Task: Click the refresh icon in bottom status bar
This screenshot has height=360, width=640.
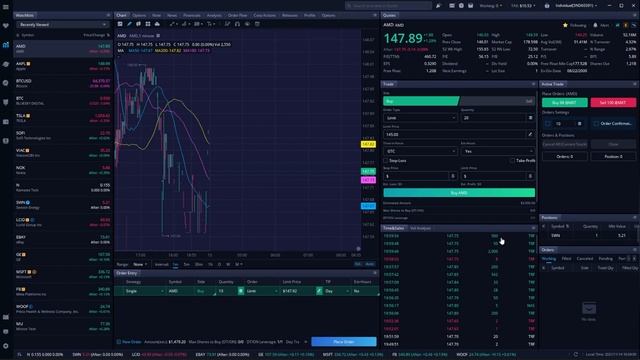Action: pyautogui.click(x=576, y=354)
